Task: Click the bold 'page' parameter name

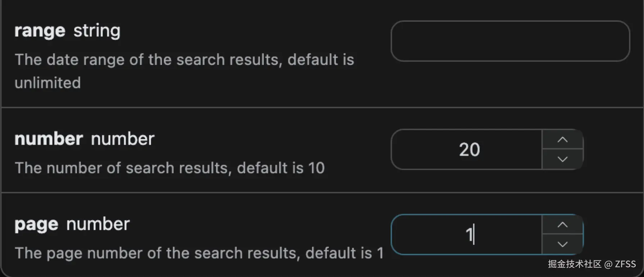Action: point(36,224)
